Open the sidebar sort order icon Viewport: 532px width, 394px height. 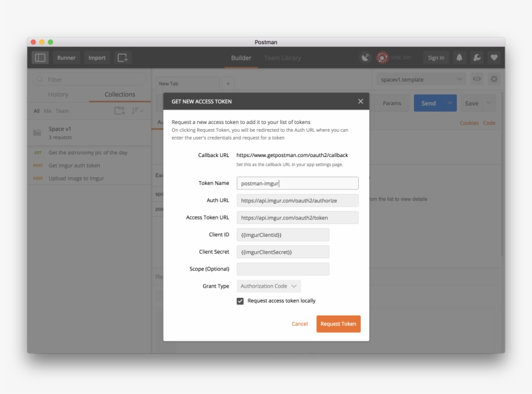click(137, 110)
